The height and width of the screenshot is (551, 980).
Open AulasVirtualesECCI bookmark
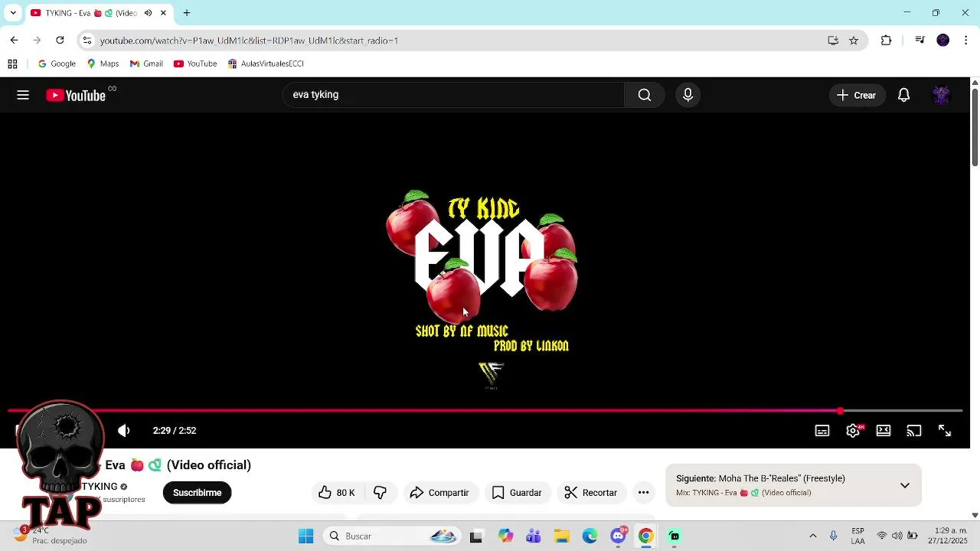pos(266,64)
